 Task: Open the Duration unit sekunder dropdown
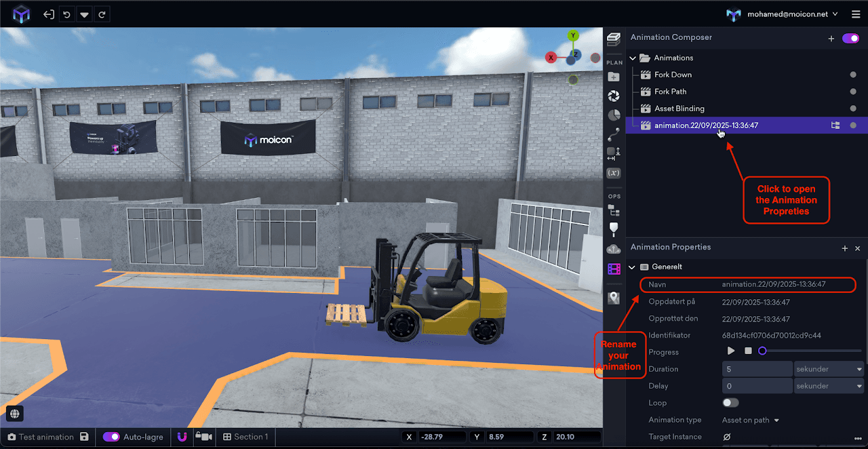(829, 369)
